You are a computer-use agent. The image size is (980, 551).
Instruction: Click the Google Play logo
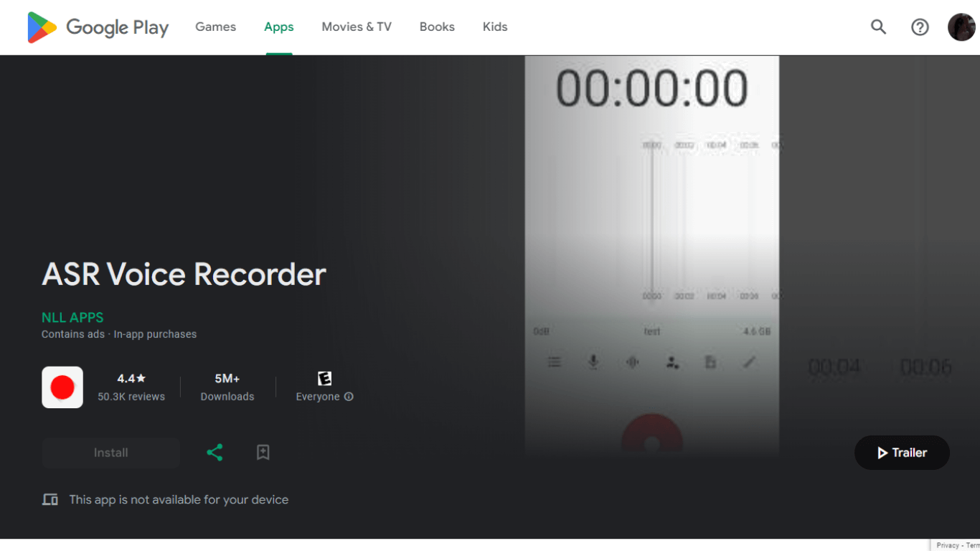click(98, 27)
